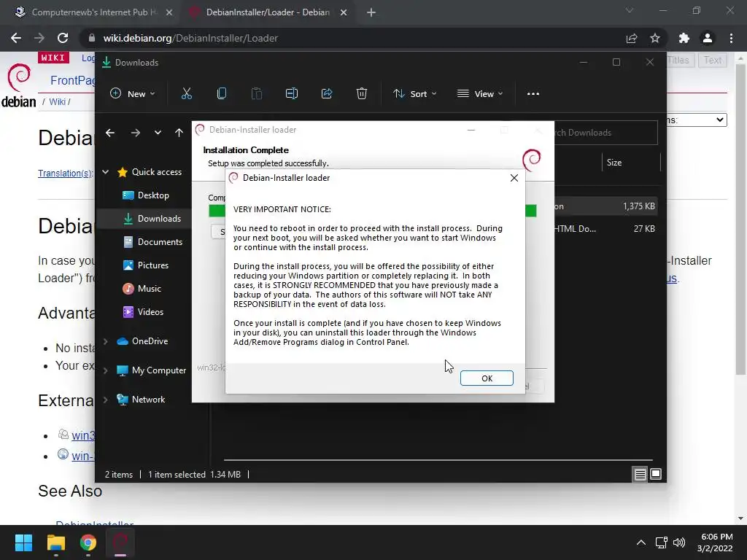Go forward in File Explorer navigation
Screen dimensions: 747x560
click(x=135, y=133)
